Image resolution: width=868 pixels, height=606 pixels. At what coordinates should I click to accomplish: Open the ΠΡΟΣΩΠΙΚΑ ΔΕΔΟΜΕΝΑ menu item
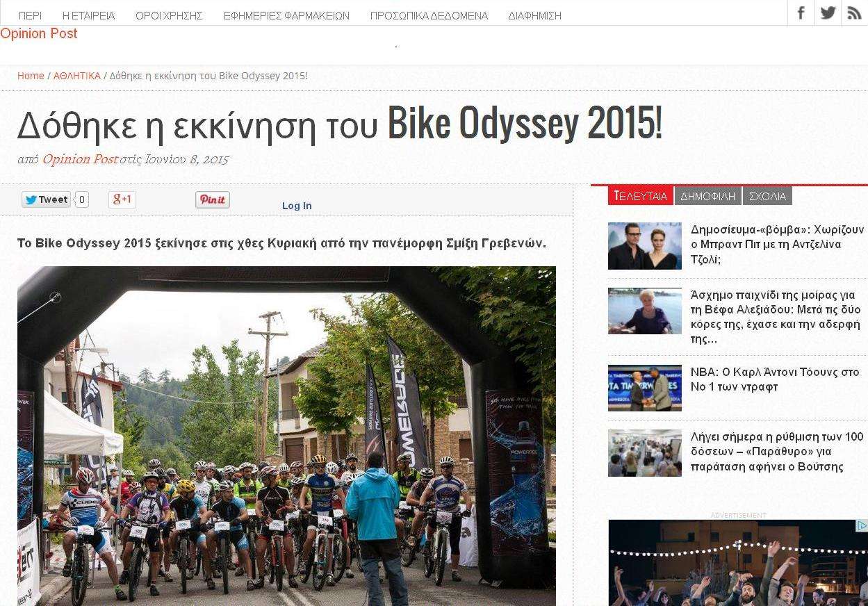click(x=429, y=15)
